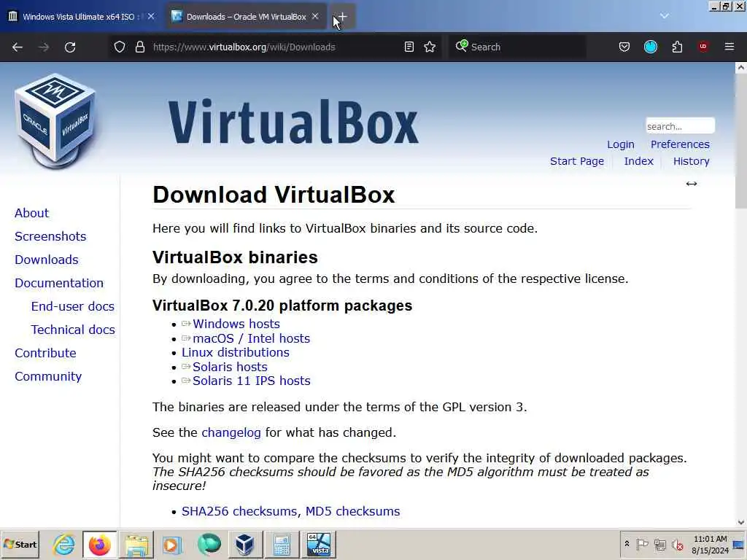Open the Screenshots sidebar link

[x=50, y=236]
